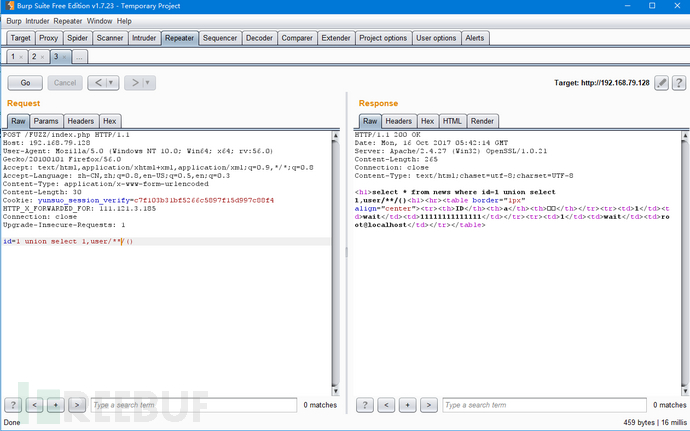Screen dimensions: 690x431
Task: Go back to previous request in history
Action: tap(98, 83)
